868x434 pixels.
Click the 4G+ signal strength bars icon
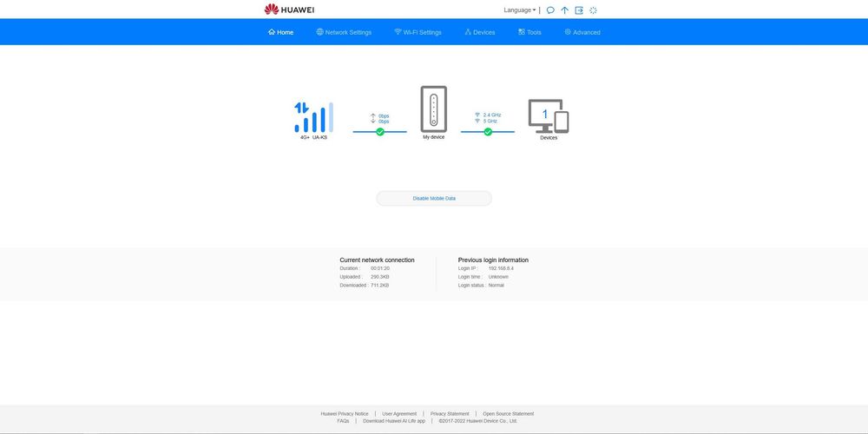pyautogui.click(x=314, y=117)
